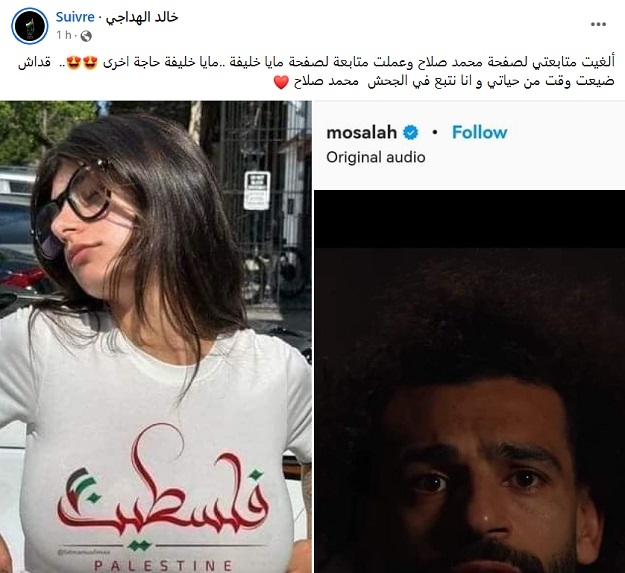Click the PALESTINE text on the shirt
This screenshot has height=573, width=625.
[x=163, y=565]
